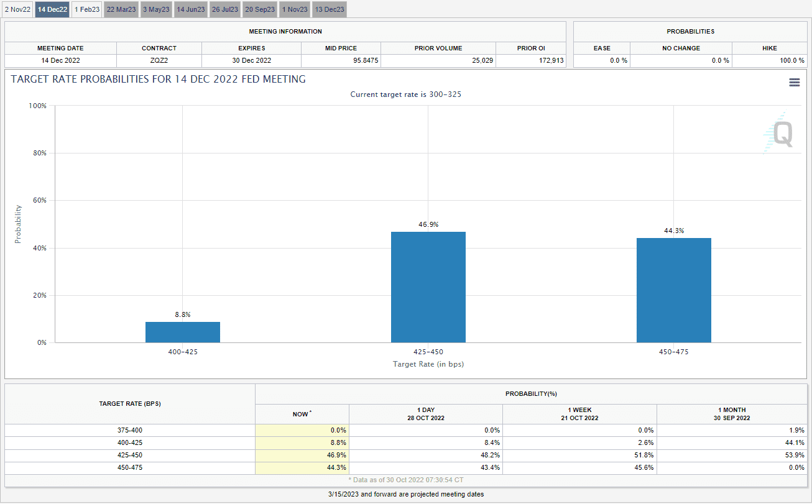Open the chart hamburger menu icon
Screen dimensions: 812x504
[x=794, y=83]
